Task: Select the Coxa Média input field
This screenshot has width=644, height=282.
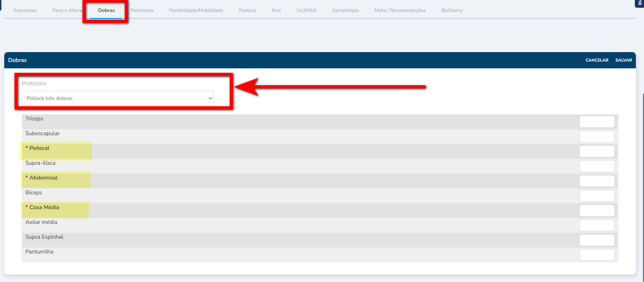Action: point(597,211)
